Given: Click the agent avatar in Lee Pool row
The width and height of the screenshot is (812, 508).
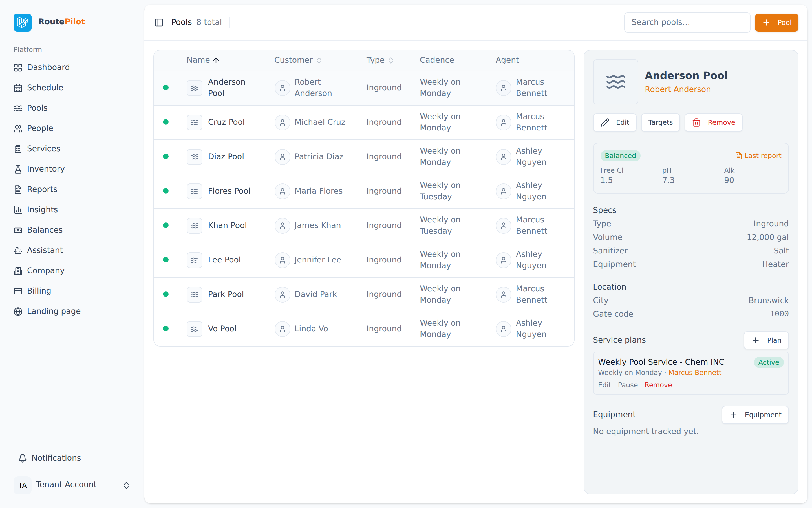Looking at the screenshot, I should (504, 260).
